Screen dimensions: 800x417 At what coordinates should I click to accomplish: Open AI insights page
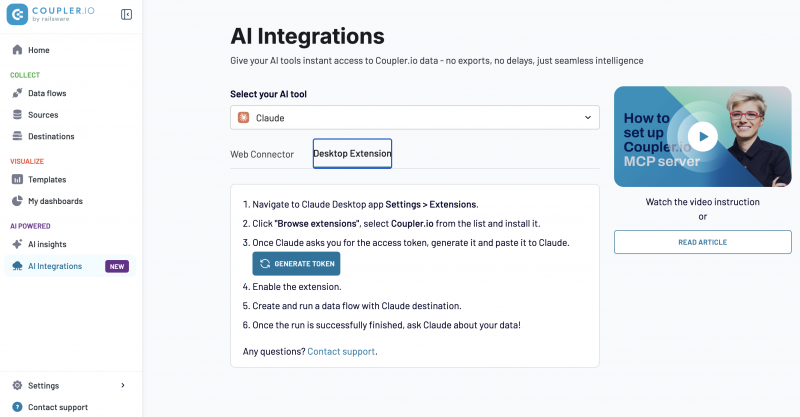tap(46, 244)
